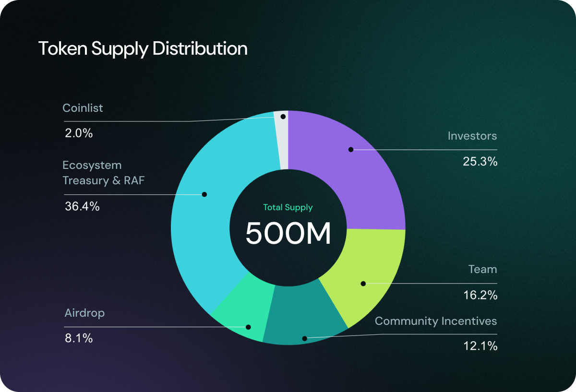
Task: Click the Ecosystem Treasury & RAF anchor dot
Action: point(204,194)
